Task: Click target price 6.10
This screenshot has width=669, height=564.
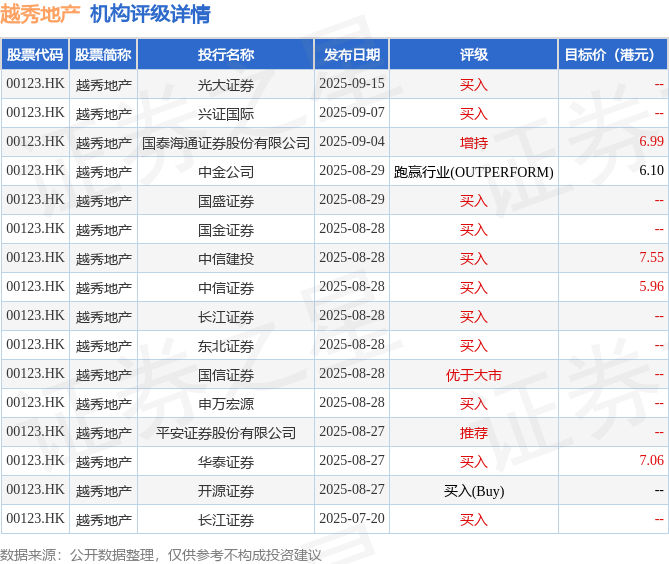Action: (651, 170)
